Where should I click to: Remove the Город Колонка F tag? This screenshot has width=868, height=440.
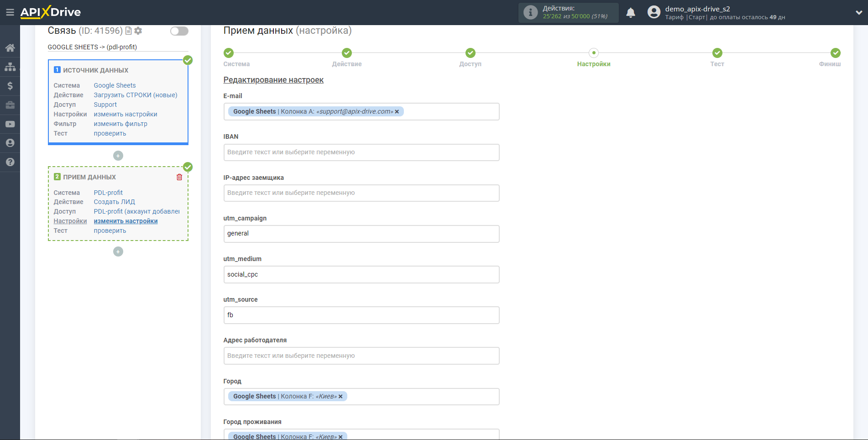[340, 397]
